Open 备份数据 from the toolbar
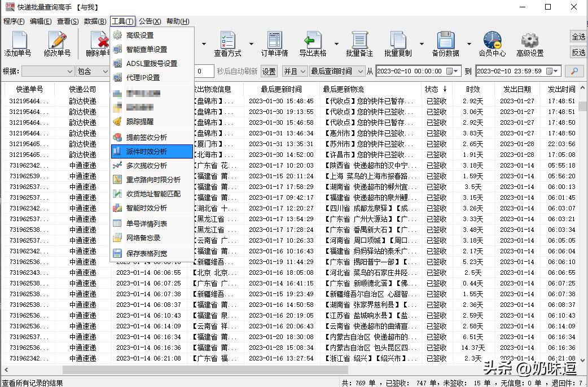This screenshot has width=588, height=387. [x=446, y=43]
